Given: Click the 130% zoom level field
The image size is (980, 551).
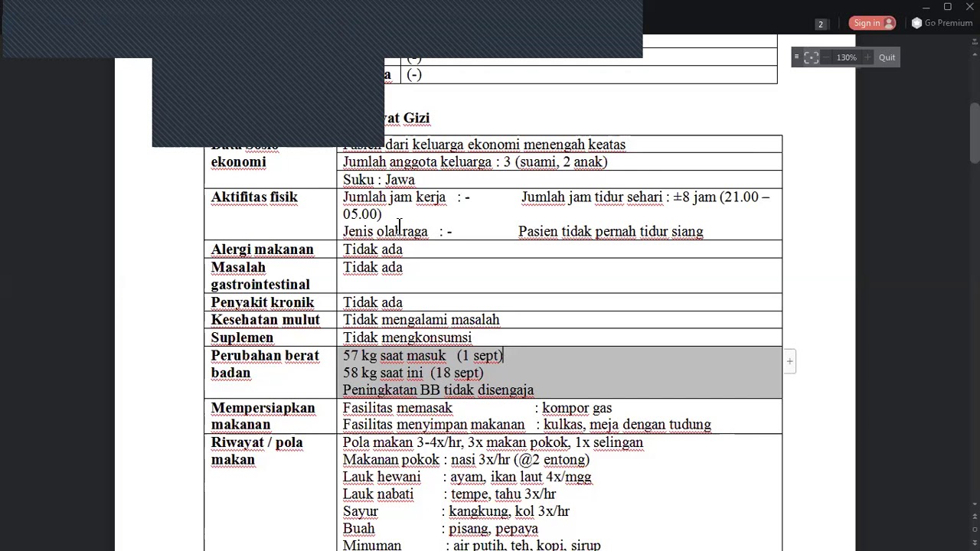Looking at the screenshot, I should click(846, 57).
